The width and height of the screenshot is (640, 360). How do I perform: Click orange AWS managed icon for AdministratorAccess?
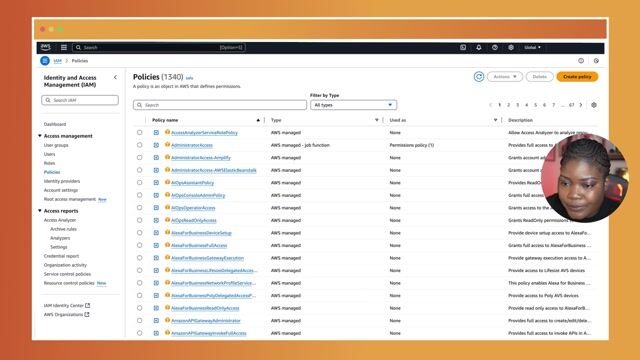(x=167, y=144)
